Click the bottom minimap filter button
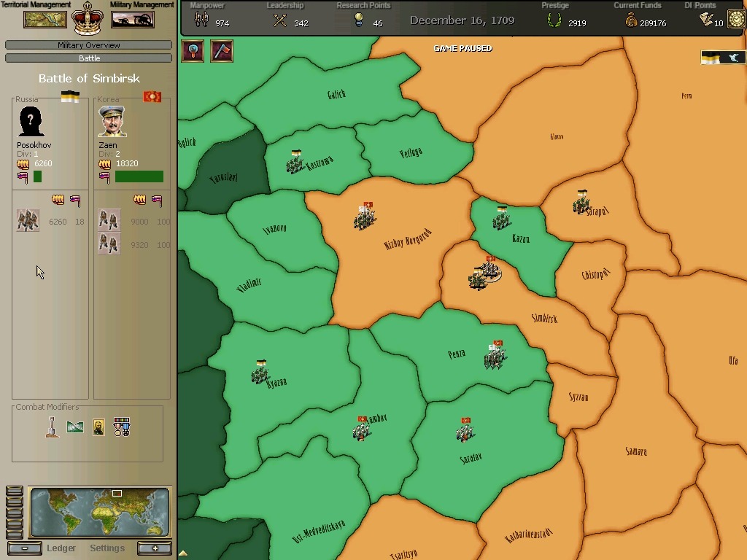The image size is (747, 560). click(x=15, y=534)
